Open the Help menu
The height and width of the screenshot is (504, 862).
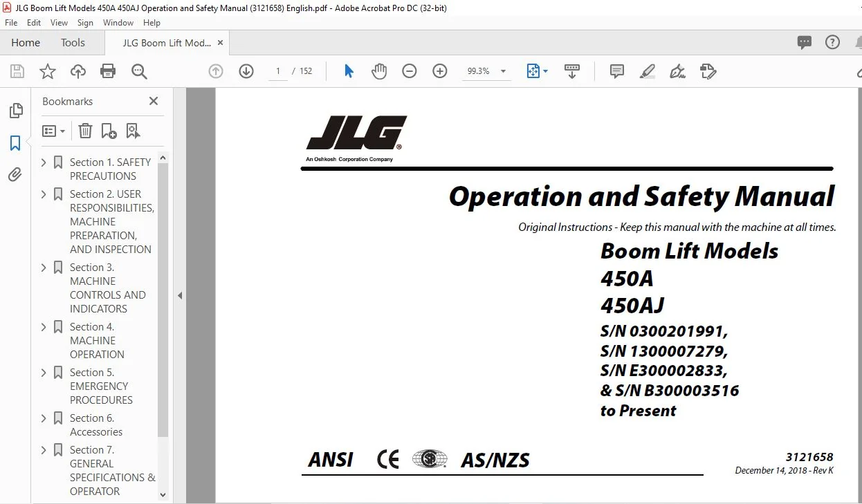click(x=152, y=23)
